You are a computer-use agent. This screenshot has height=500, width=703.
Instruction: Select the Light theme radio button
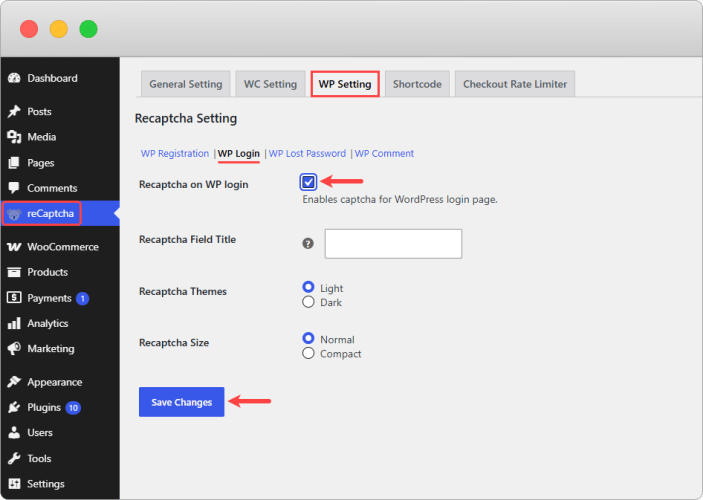[x=308, y=287]
